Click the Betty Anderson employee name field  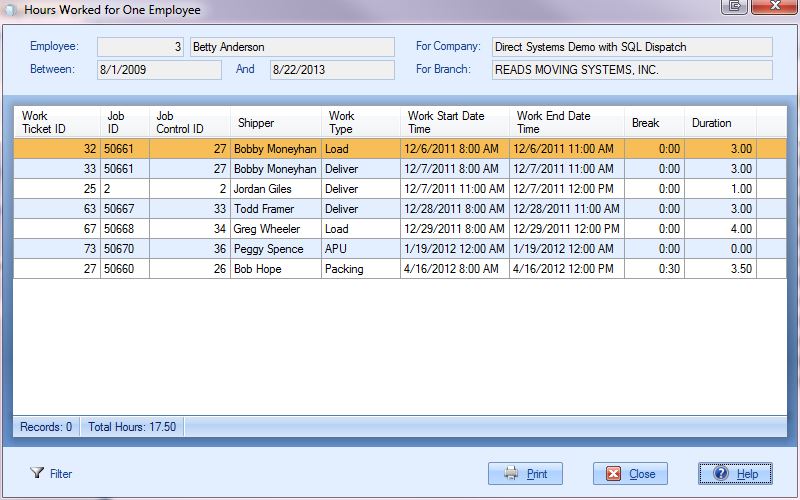coord(292,47)
